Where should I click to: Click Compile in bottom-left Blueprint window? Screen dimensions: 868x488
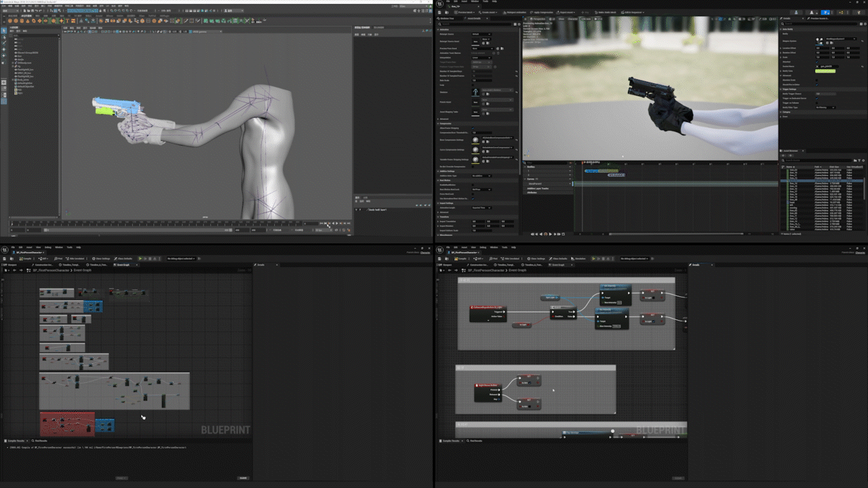click(25, 259)
